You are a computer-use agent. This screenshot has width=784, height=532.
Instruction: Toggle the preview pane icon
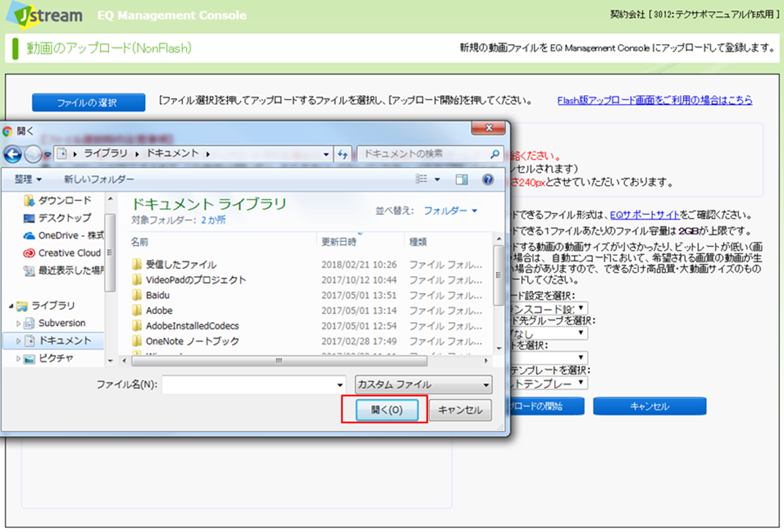(x=462, y=180)
